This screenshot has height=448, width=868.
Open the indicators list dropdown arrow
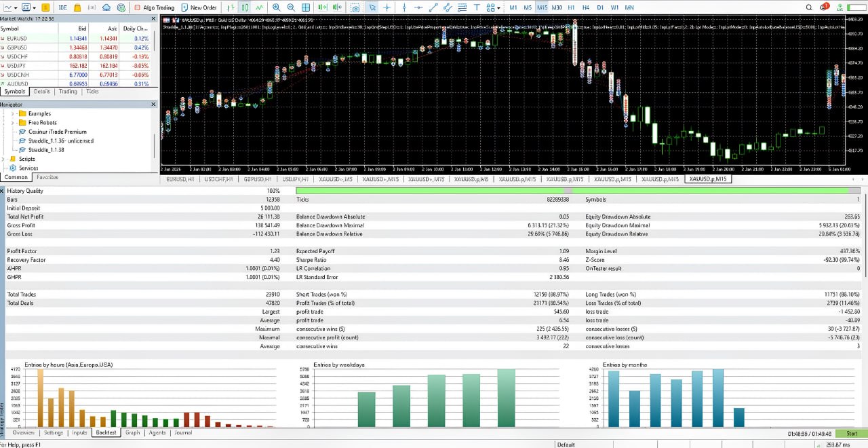click(34, 7)
